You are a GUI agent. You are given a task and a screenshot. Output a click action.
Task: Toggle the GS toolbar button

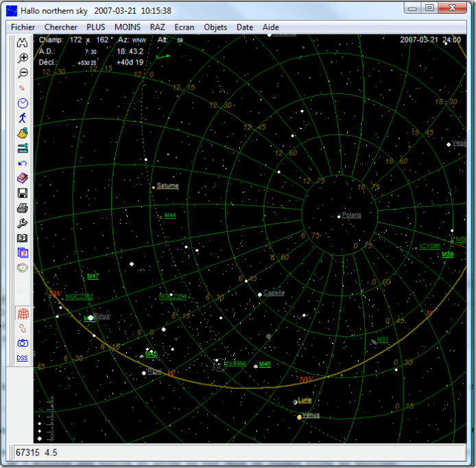pyautogui.click(x=23, y=283)
